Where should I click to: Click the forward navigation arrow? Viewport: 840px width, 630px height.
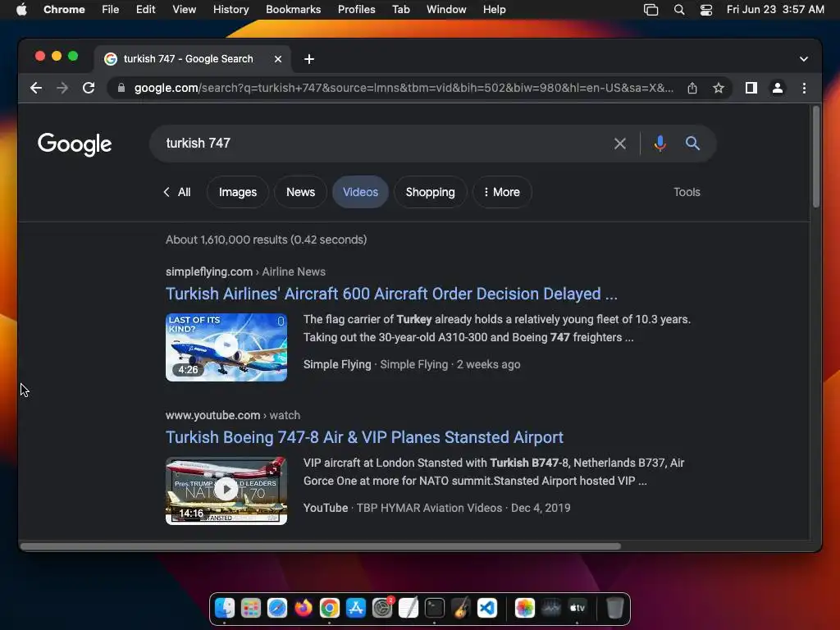(62, 88)
